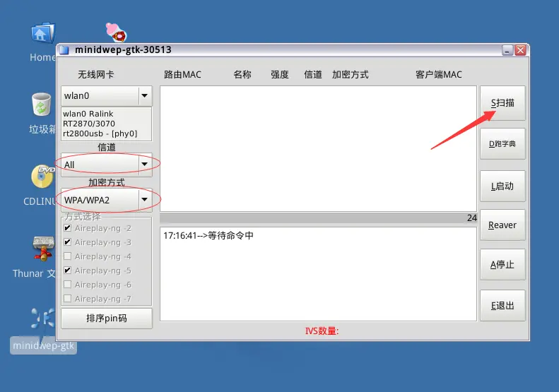The width and height of the screenshot is (559, 392).
Task: Click the 无线网卡 label
Action: coord(96,74)
